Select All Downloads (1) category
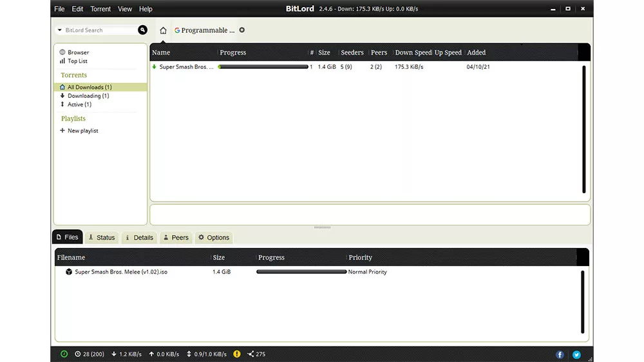This screenshot has height=362, width=644. pos(100,87)
